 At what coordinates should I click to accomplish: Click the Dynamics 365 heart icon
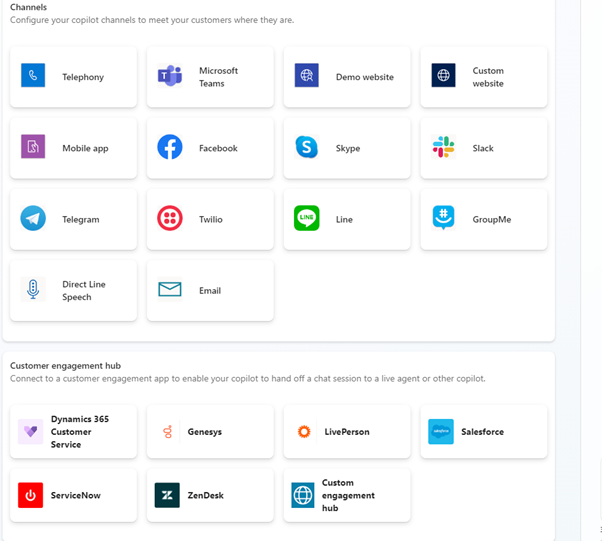pos(31,432)
